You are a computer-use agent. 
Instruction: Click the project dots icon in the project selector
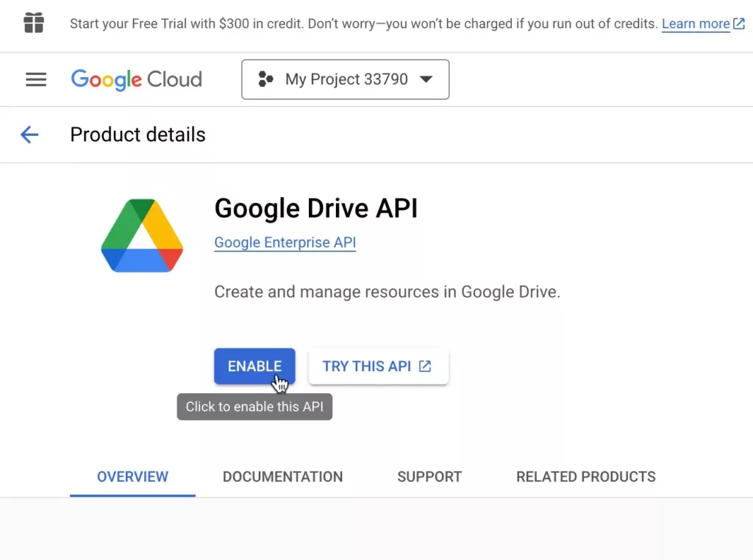point(265,79)
